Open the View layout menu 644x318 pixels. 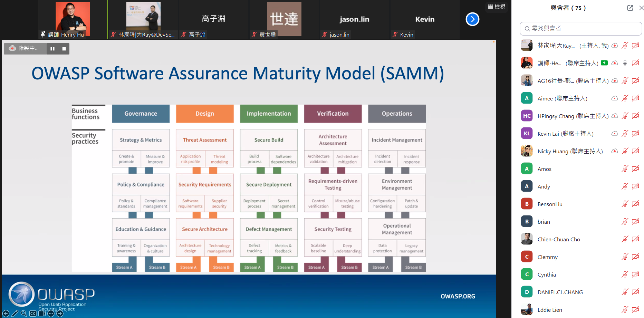point(497,7)
